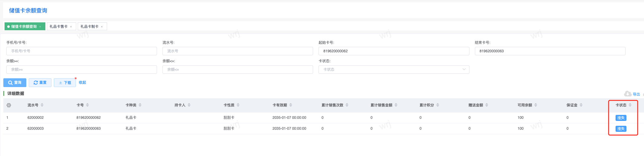
Task: Close the 礼品卡制卡 tab
Action: coord(102,27)
